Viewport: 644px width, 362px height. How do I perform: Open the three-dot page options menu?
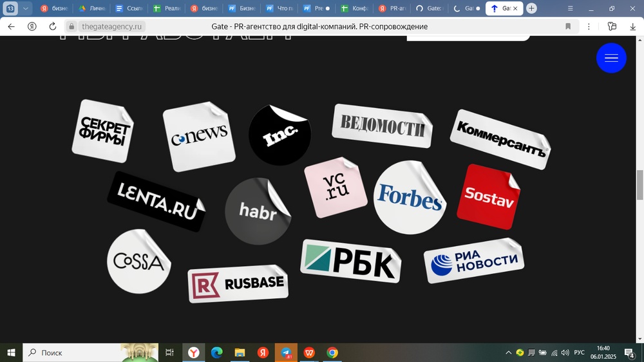click(589, 26)
